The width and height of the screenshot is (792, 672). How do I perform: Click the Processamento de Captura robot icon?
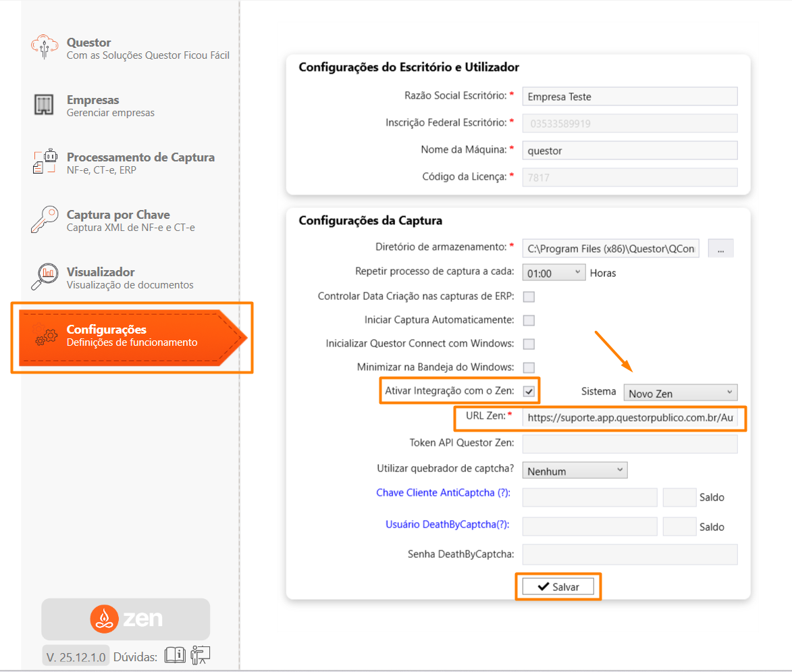click(45, 162)
